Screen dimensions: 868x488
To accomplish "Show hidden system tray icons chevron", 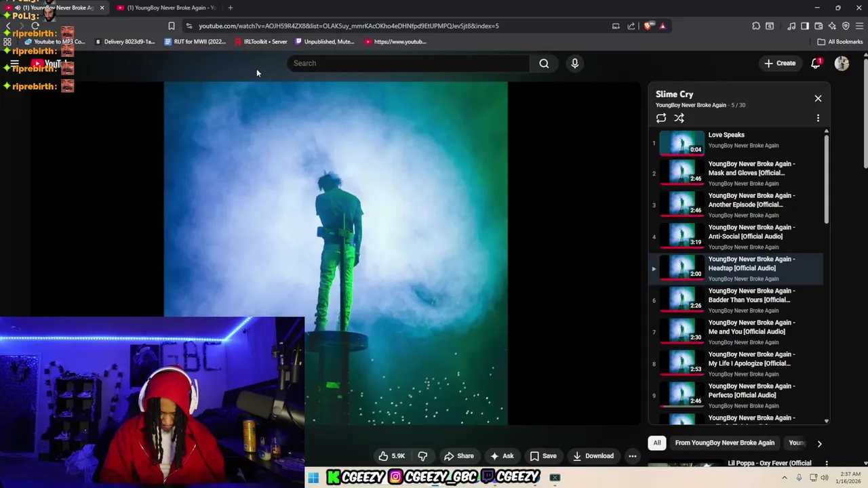I will (785, 478).
